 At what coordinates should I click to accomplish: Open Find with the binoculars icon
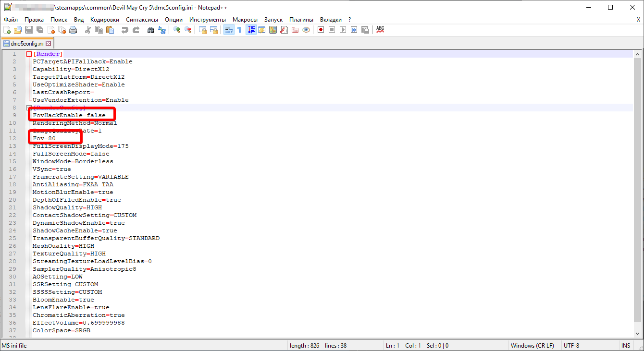coord(151,30)
